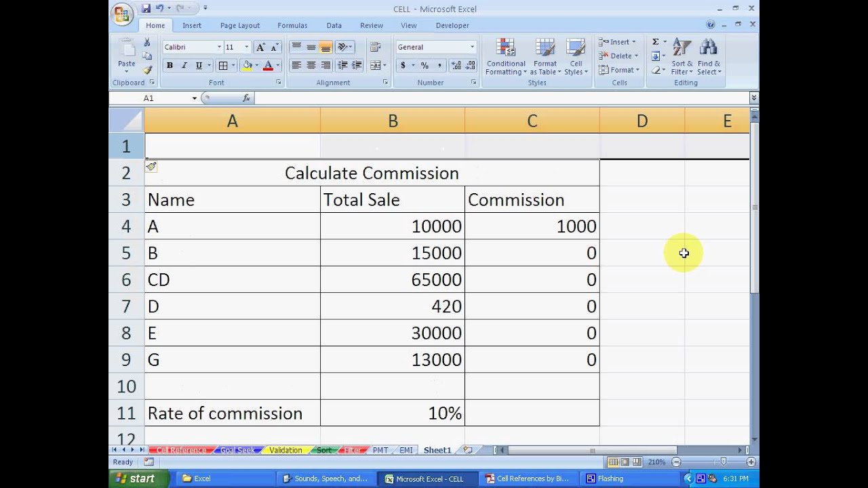Click Increase Indent icon
This screenshot has width=868, height=488.
click(x=357, y=66)
